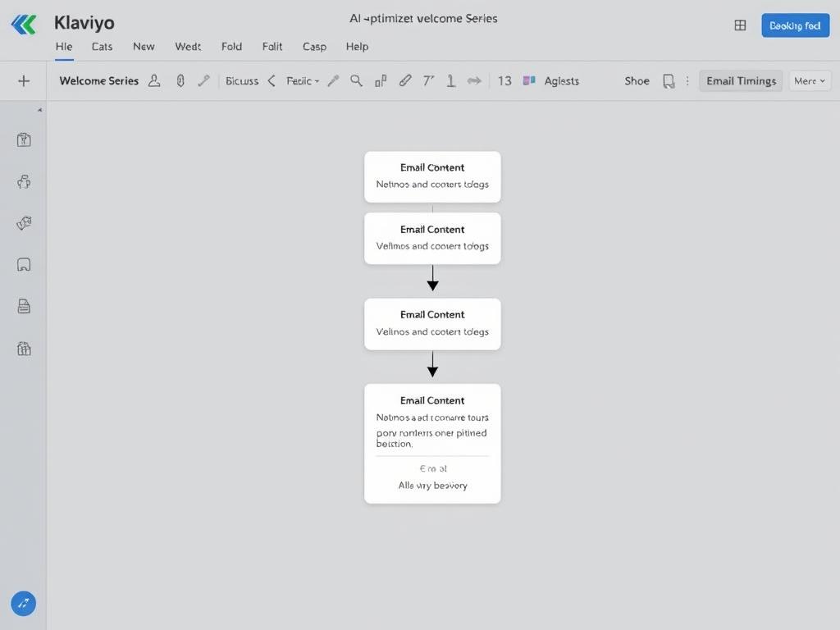Click the blue Booking fod button

click(x=795, y=25)
